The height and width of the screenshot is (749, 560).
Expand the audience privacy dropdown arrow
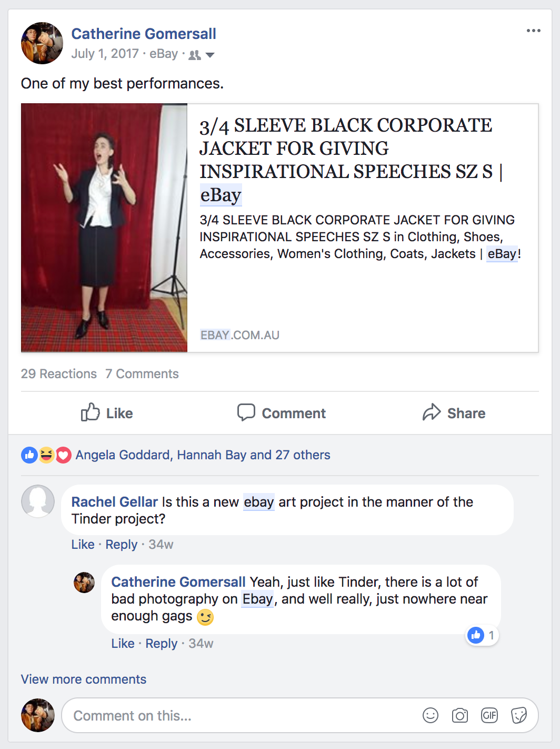click(209, 55)
